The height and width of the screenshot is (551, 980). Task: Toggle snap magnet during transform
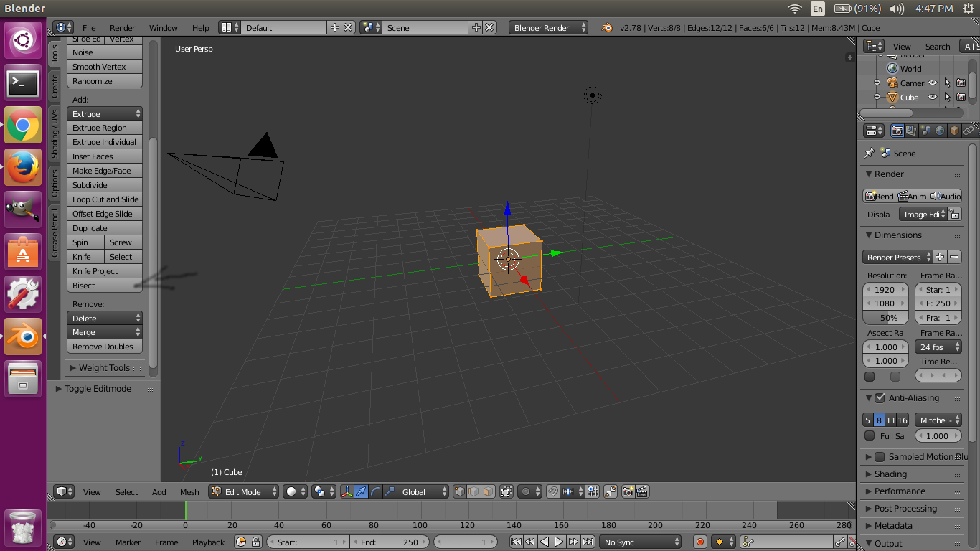pyautogui.click(x=552, y=491)
